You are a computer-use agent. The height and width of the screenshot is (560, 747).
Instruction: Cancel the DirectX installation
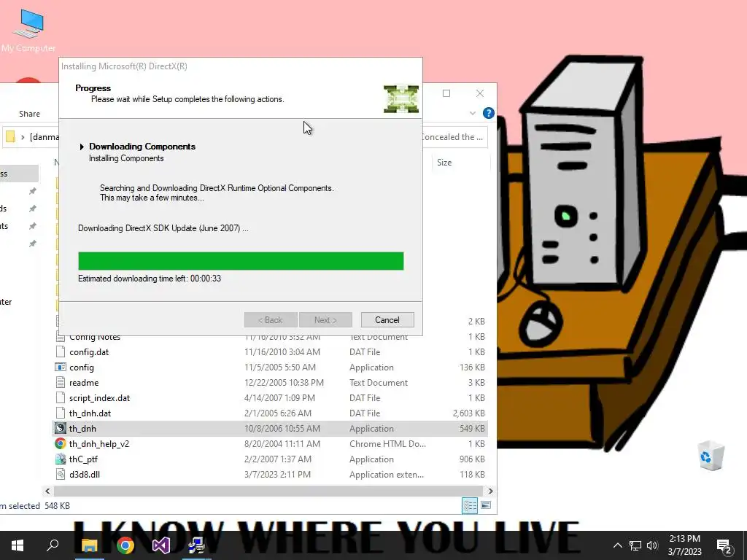(x=387, y=320)
